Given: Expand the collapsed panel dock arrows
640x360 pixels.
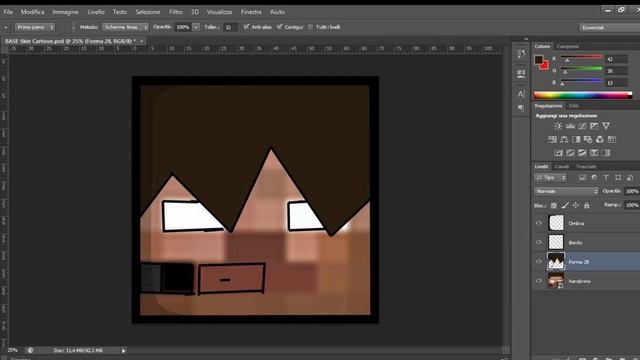Looking at the screenshot, I should point(526,39).
